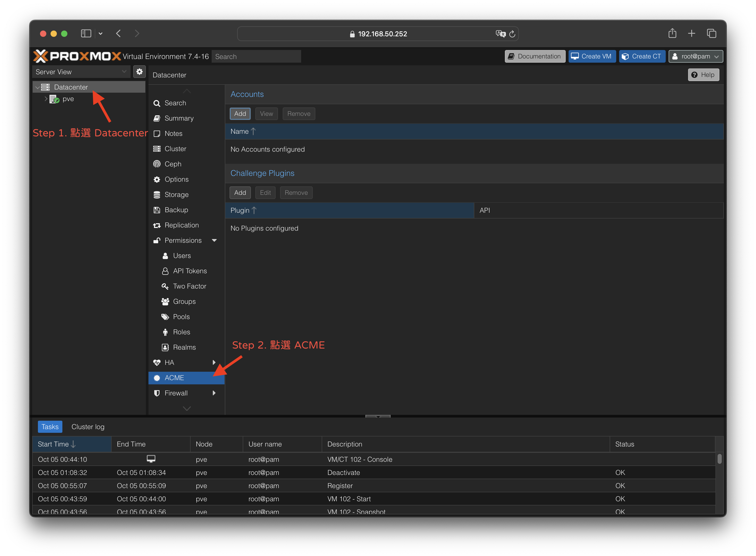Image resolution: width=756 pixels, height=556 pixels.
Task: Click the console monitor icon in tasks
Action: click(x=151, y=459)
